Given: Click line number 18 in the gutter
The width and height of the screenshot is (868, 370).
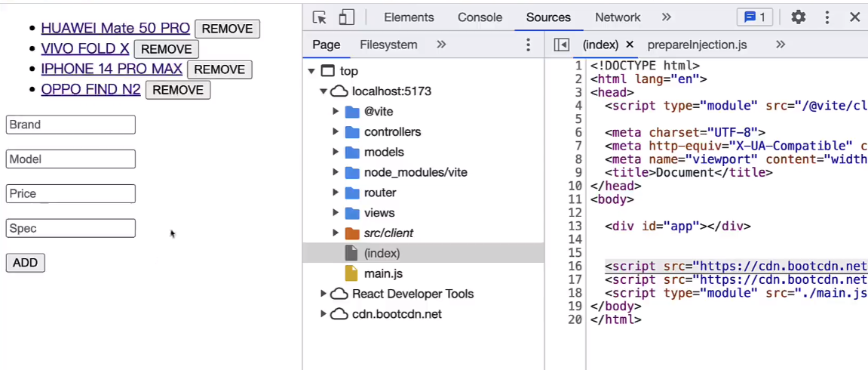Looking at the screenshot, I should click(x=575, y=293).
